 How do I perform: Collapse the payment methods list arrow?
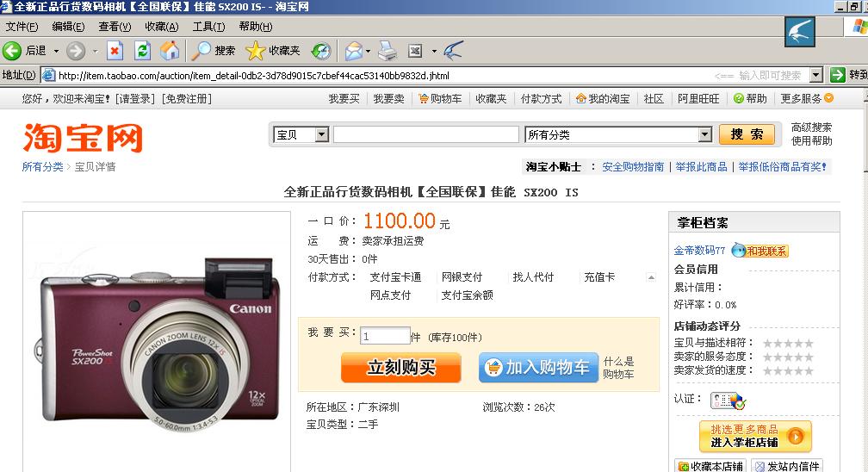click(x=651, y=277)
